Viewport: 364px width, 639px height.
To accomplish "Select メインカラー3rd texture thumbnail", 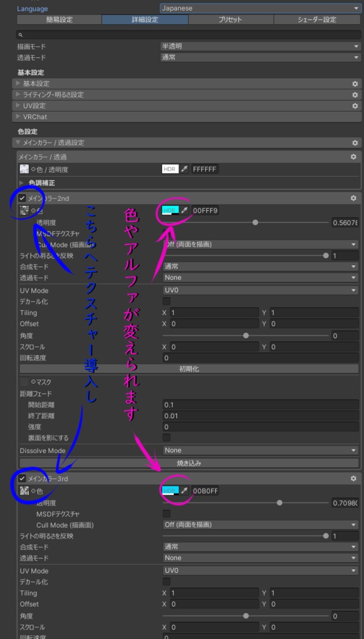I will (x=24, y=490).
